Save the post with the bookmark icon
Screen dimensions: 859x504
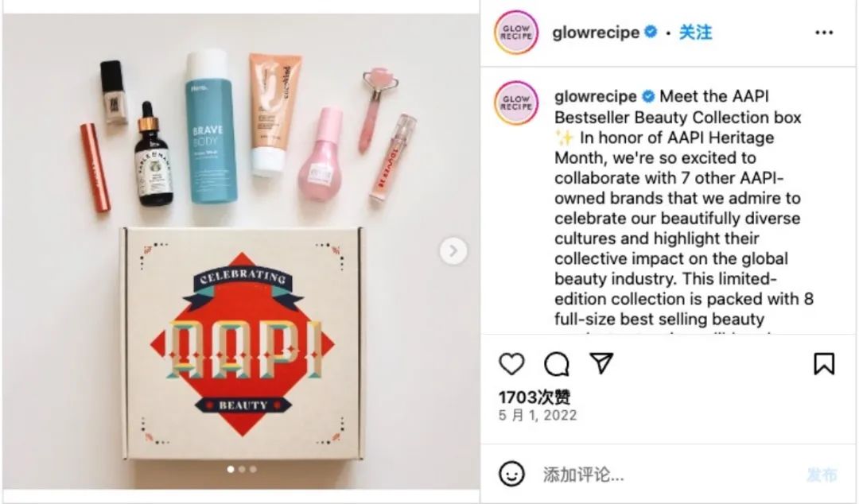coord(824,364)
